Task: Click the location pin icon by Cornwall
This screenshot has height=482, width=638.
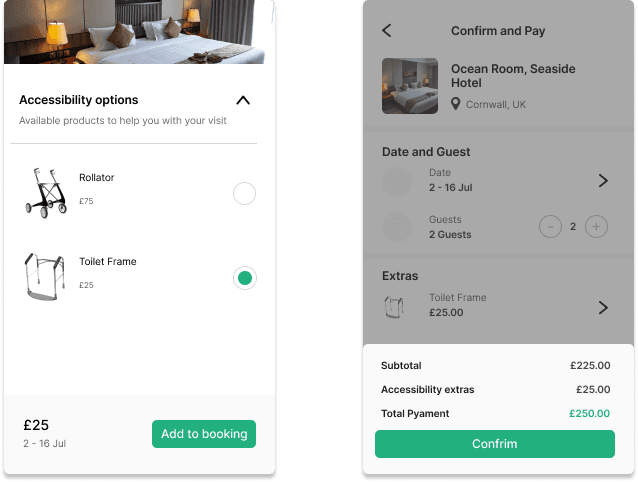Action: click(x=456, y=104)
